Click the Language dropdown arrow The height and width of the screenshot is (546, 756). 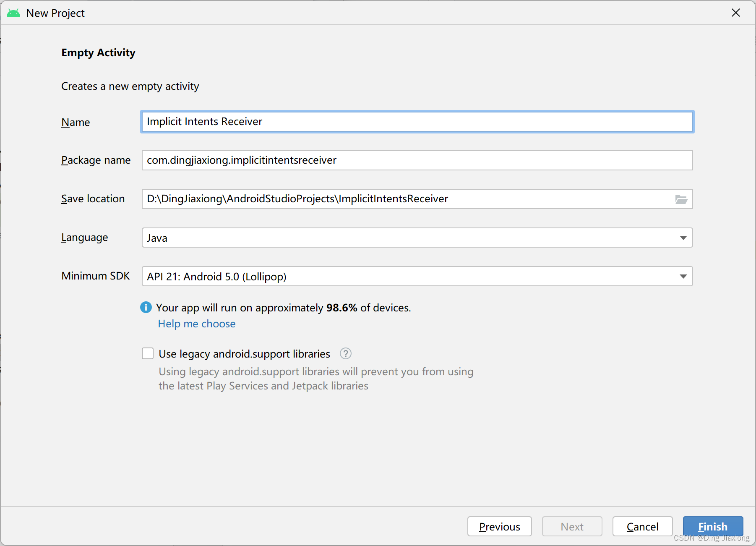(x=683, y=238)
